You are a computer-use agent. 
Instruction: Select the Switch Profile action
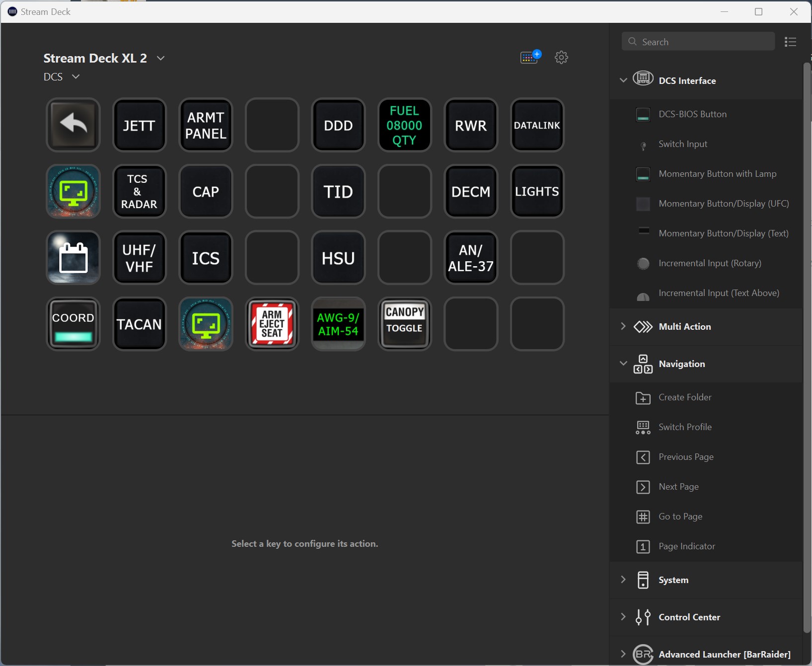685,427
